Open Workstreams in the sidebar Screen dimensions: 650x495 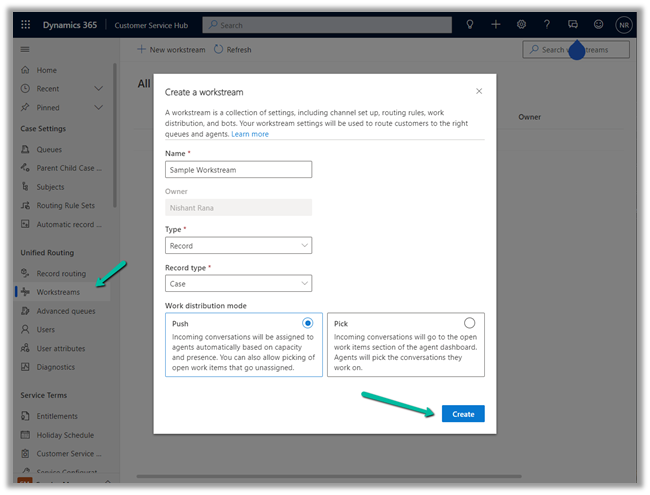[58, 292]
